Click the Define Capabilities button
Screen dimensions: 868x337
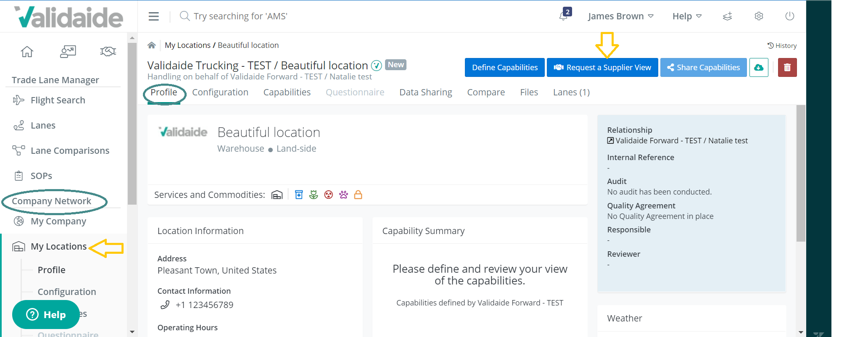click(505, 67)
